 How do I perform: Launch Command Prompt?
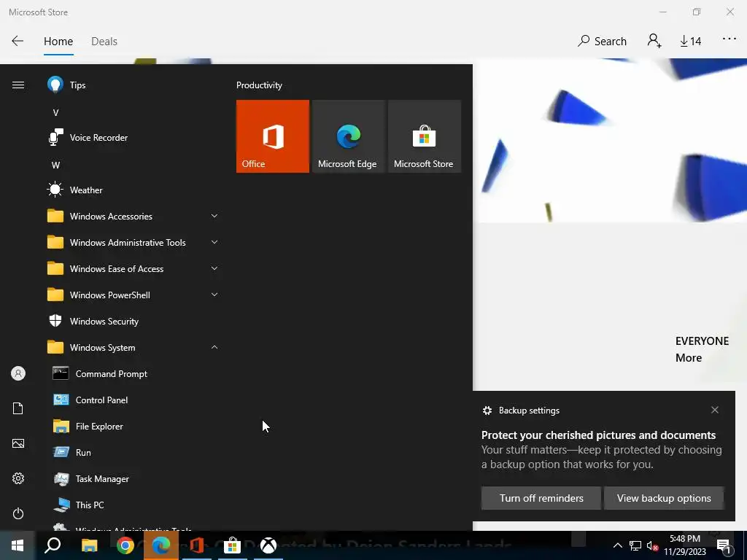(x=133, y=374)
